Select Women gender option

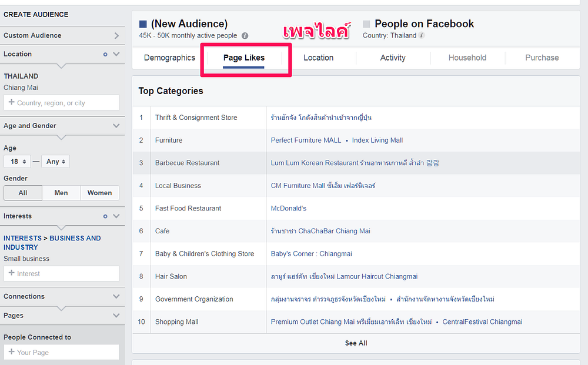tap(99, 193)
